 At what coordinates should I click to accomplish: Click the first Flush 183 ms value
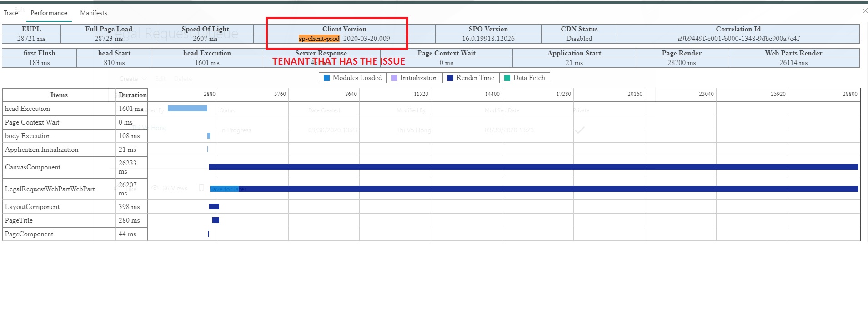[39, 63]
